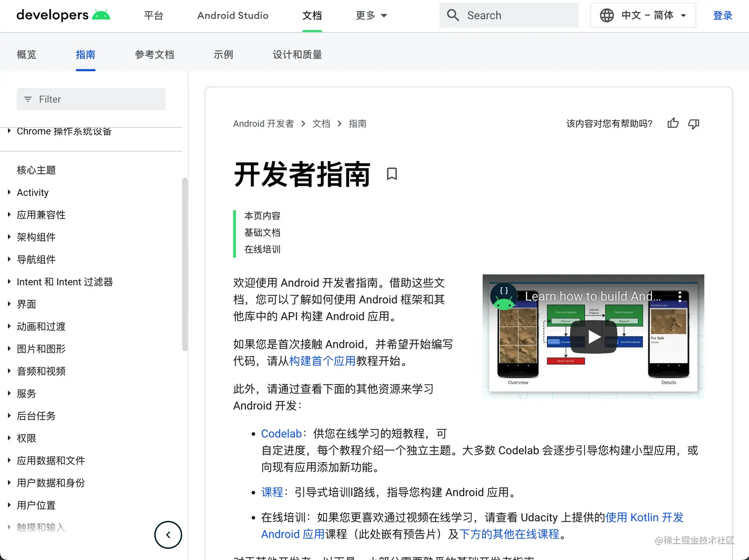749x560 pixels.
Task: Jump to 在线培训 in page contents
Action: click(x=262, y=249)
